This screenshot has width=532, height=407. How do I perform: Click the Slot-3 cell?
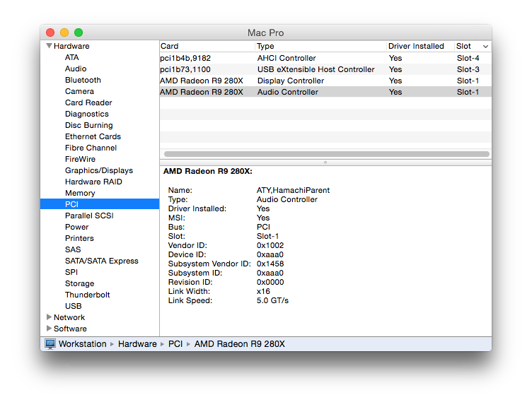pos(468,69)
